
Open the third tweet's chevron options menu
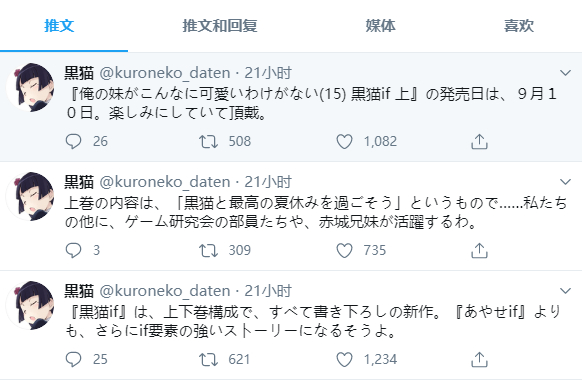coord(565,291)
